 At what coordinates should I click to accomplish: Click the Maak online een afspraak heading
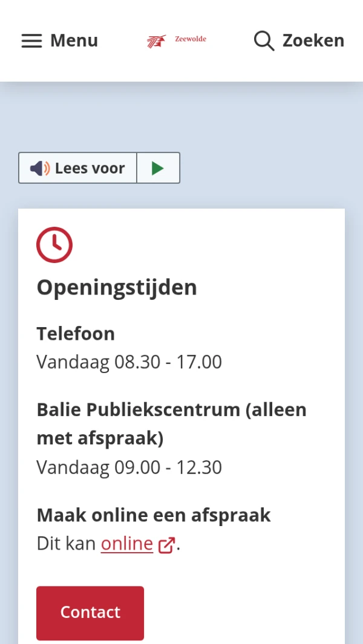coord(154,515)
